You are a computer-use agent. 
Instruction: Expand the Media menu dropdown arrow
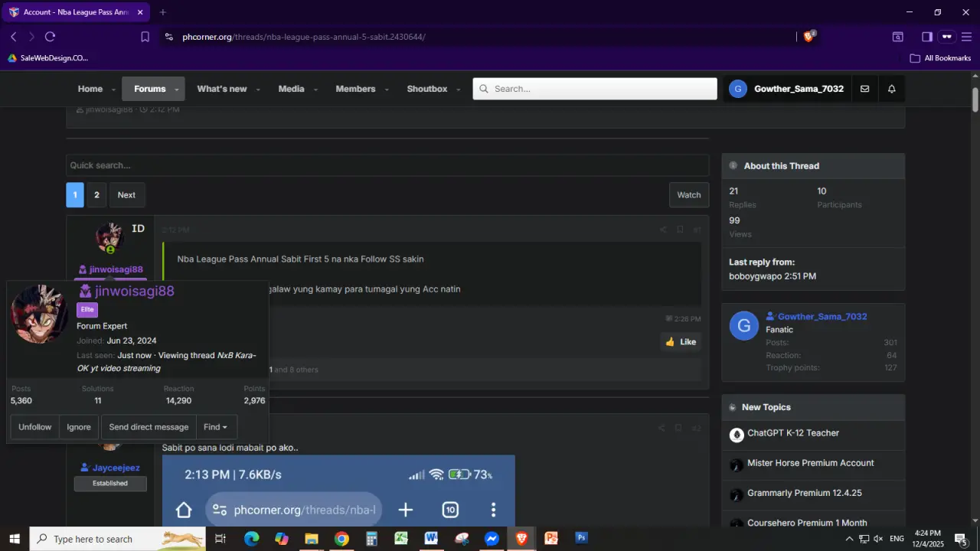[315, 90]
